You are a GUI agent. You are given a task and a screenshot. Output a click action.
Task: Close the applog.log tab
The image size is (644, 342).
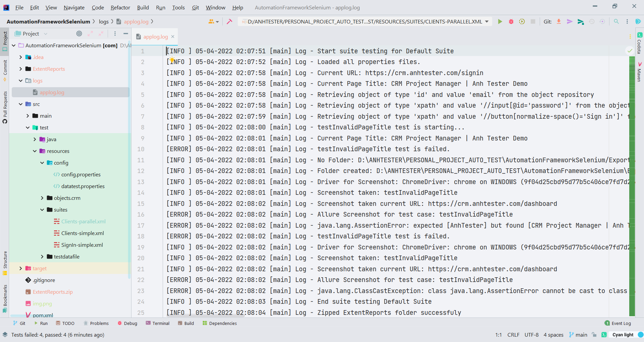click(173, 37)
